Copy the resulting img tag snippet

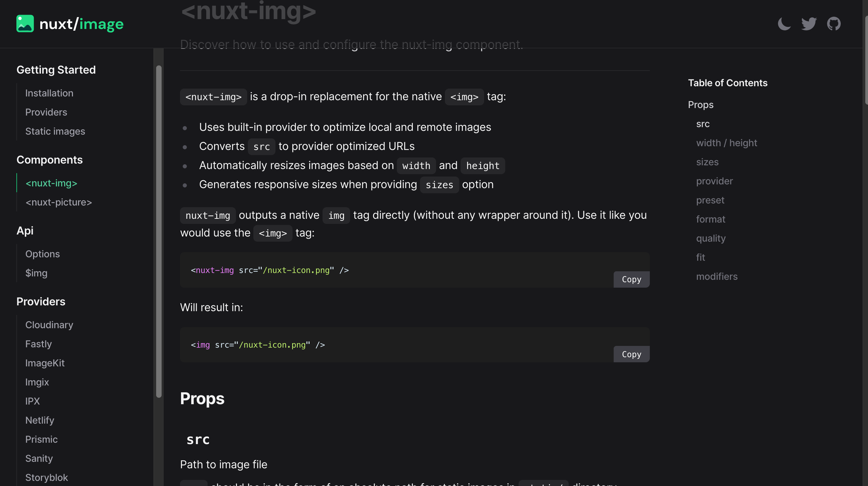(x=631, y=354)
